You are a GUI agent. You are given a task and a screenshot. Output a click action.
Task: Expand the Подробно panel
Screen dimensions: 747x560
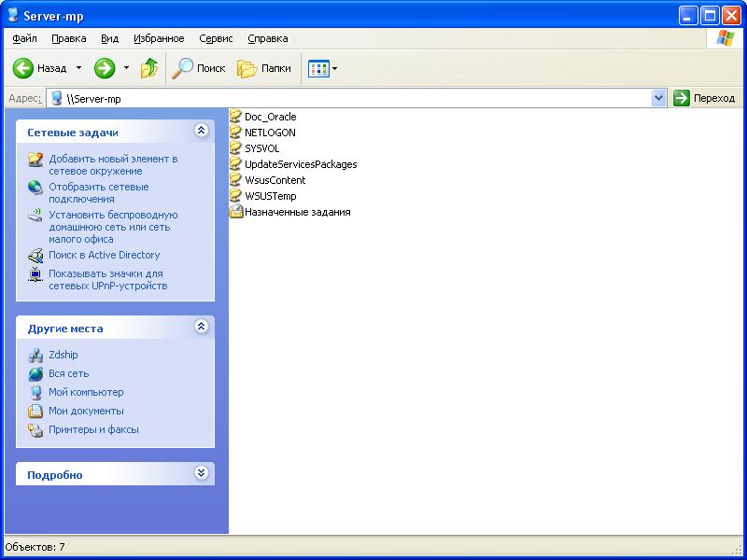coord(202,473)
